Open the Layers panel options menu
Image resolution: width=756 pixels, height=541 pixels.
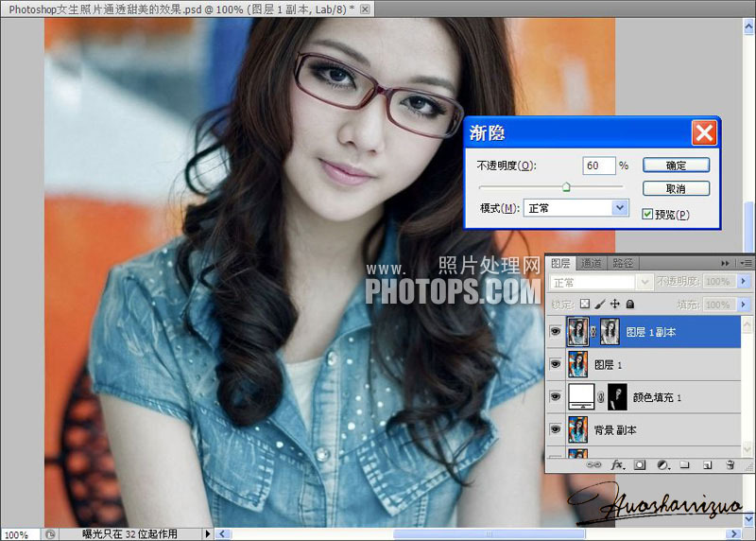point(746,263)
